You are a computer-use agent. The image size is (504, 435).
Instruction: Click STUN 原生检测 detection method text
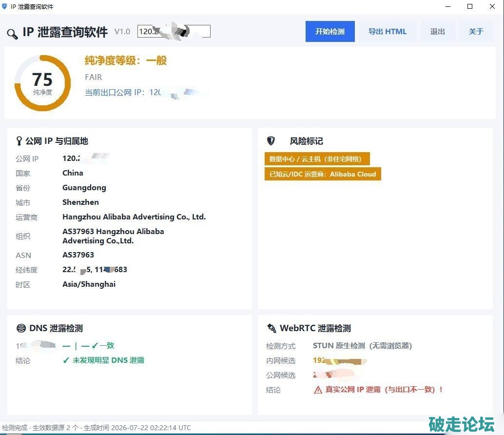pyautogui.click(x=362, y=346)
